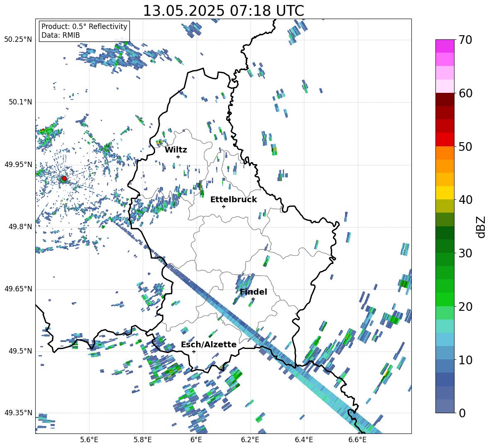Click the 49.95°N latitude label
The height and width of the screenshot is (448, 491).
click(x=18, y=165)
